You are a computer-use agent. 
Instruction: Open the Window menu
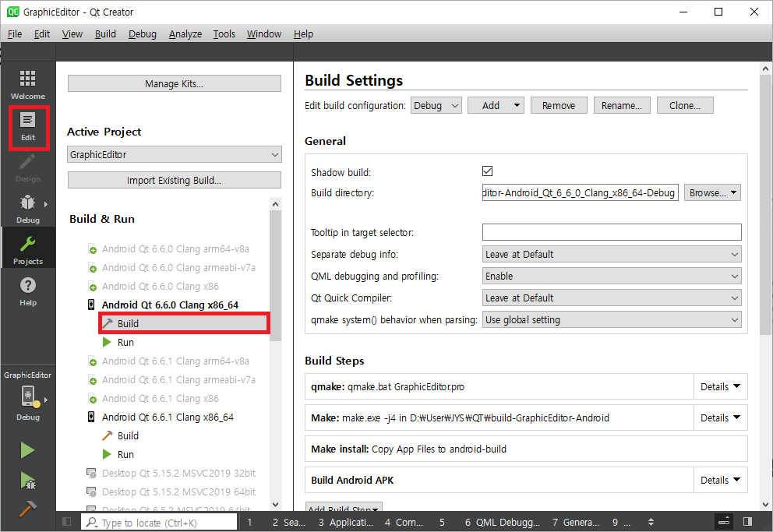[x=263, y=34]
